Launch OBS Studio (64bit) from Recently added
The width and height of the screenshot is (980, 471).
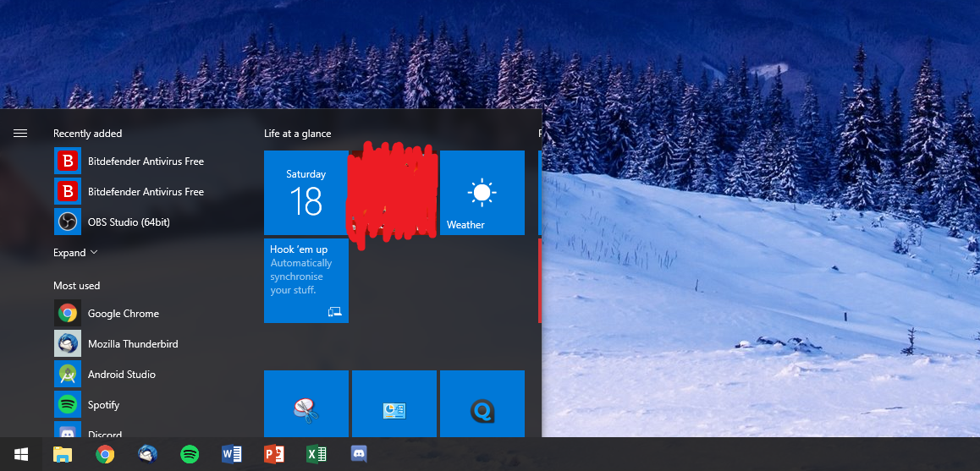[129, 222]
